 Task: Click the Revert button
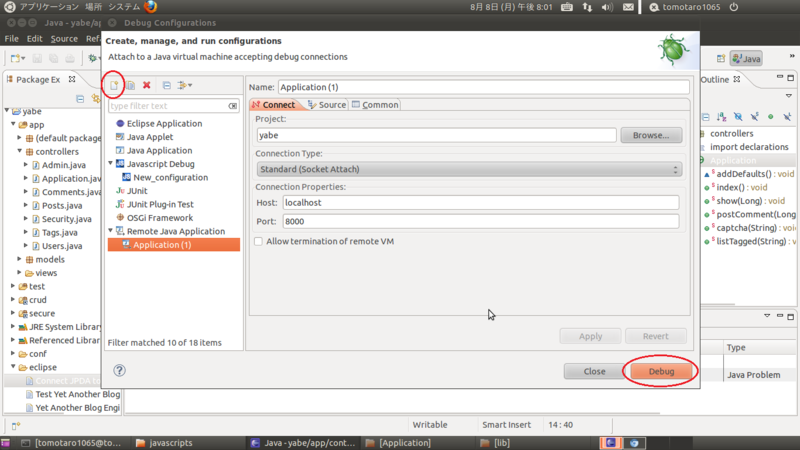[656, 336]
